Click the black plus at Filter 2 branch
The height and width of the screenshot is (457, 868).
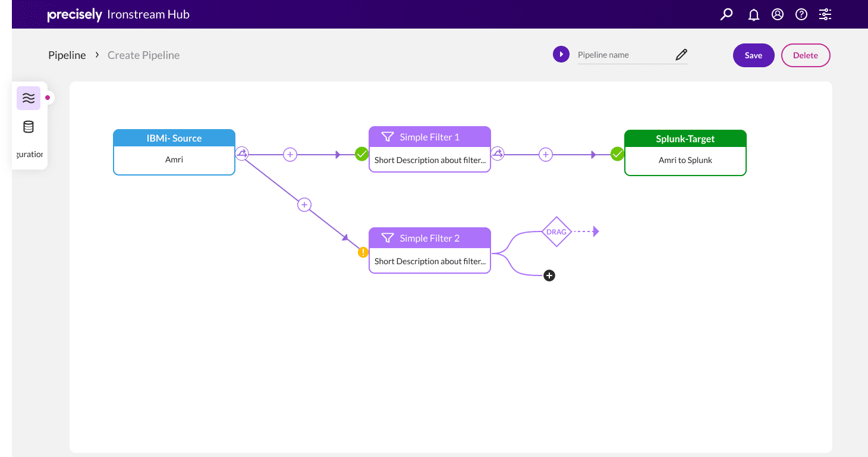pyautogui.click(x=549, y=276)
